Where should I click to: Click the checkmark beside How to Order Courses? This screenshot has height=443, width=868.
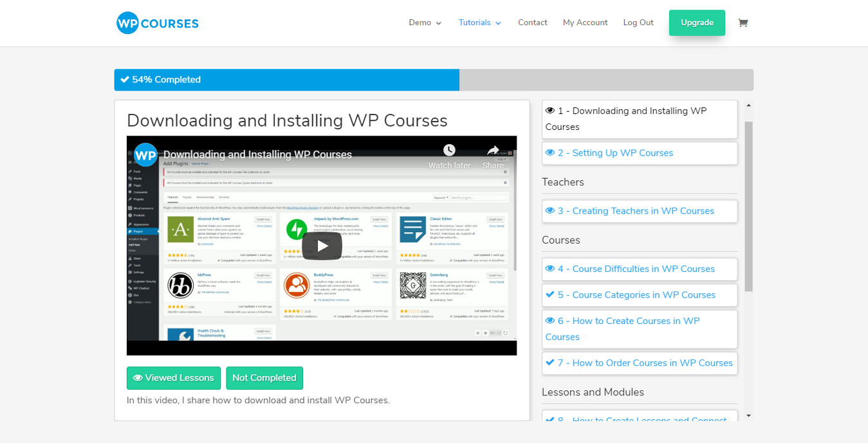click(x=550, y=363)
